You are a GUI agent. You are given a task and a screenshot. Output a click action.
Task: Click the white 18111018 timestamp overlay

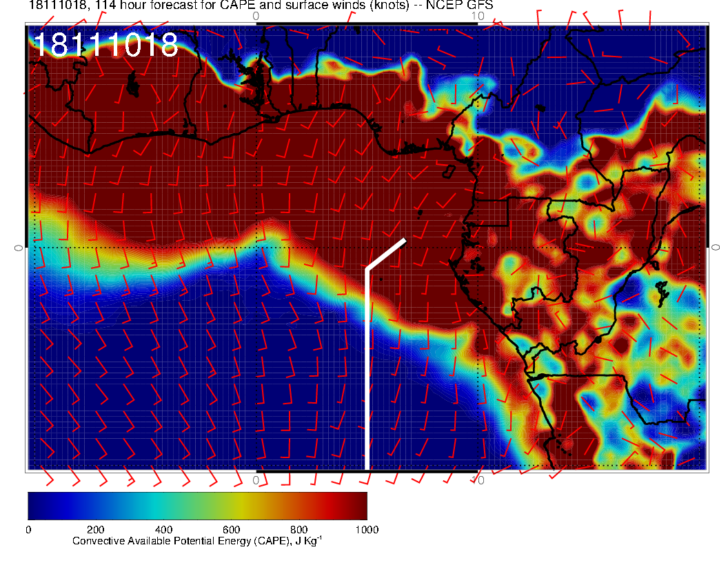(105, 45)
